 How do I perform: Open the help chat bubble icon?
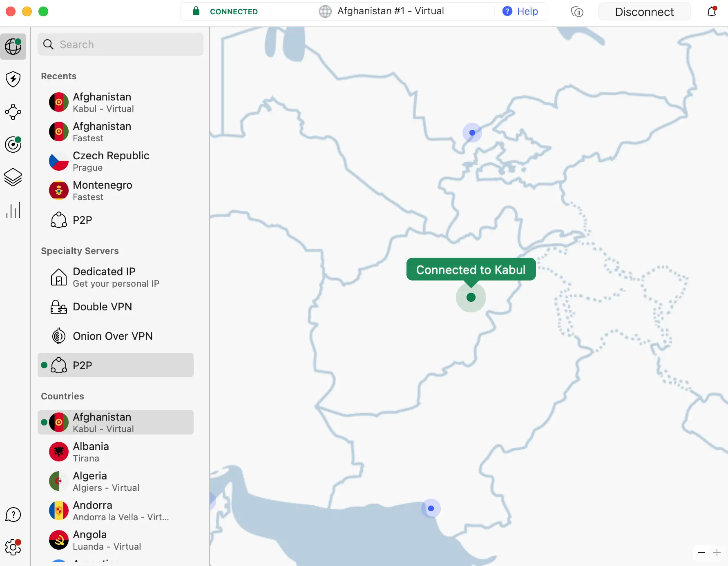point(13,515)
